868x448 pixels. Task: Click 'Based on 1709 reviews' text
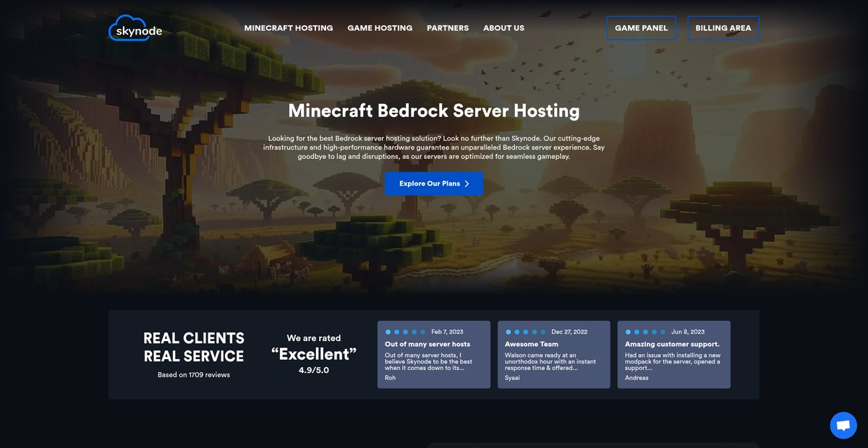[194, 375]
